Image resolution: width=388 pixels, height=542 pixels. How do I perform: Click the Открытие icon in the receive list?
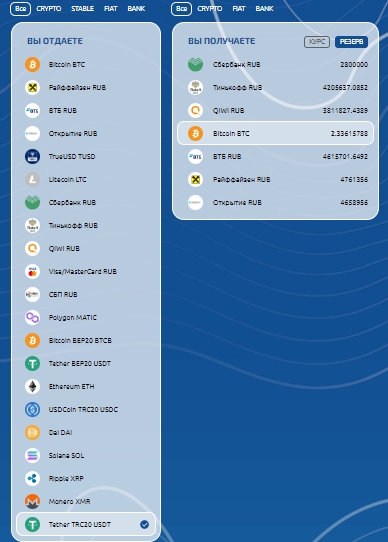pyautogui.click(x=195, y=203)
